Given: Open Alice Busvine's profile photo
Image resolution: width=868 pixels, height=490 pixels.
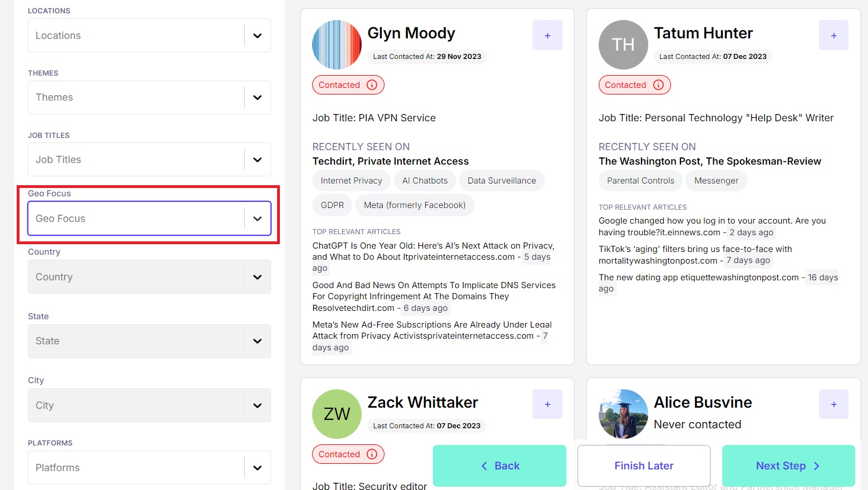Looking at the screenshot, I should (623, 414).
